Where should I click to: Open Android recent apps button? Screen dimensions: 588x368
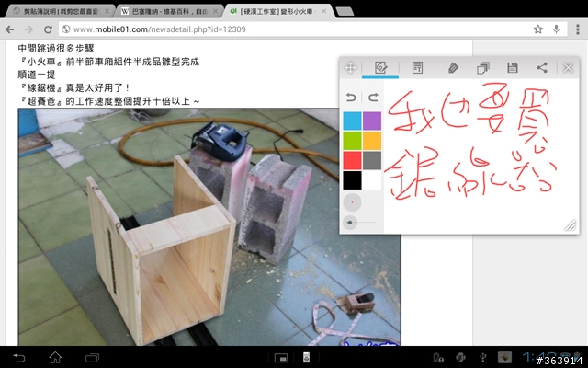[92, 358]
